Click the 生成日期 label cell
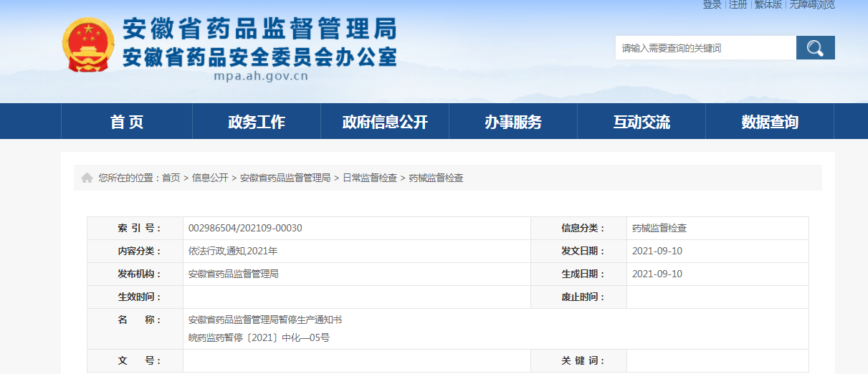This screenshot has height=374, width=868. 579,274
